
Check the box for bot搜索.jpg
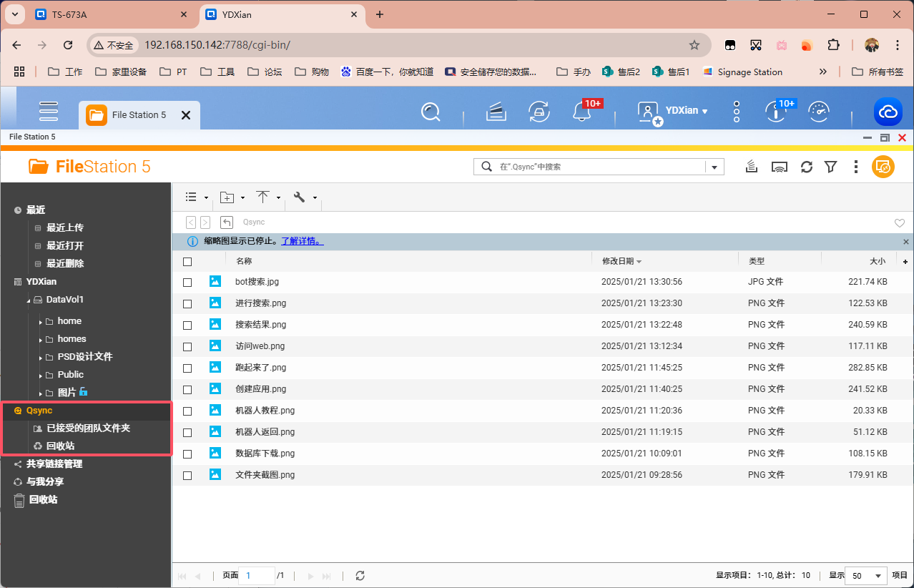187,283
